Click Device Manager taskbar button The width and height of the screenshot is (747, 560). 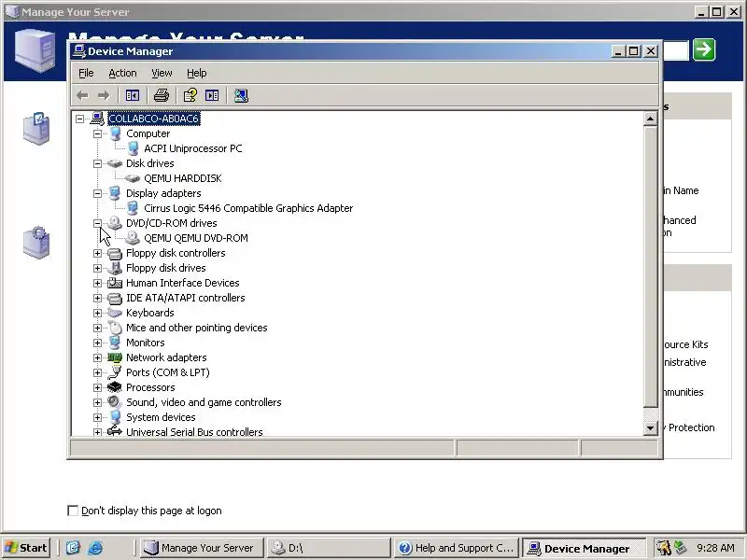(x=584, y=548)
